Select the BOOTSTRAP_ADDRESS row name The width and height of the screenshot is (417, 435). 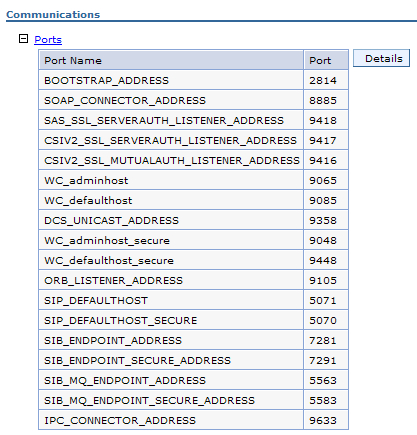pyautogui.click(x=107, y=80)
